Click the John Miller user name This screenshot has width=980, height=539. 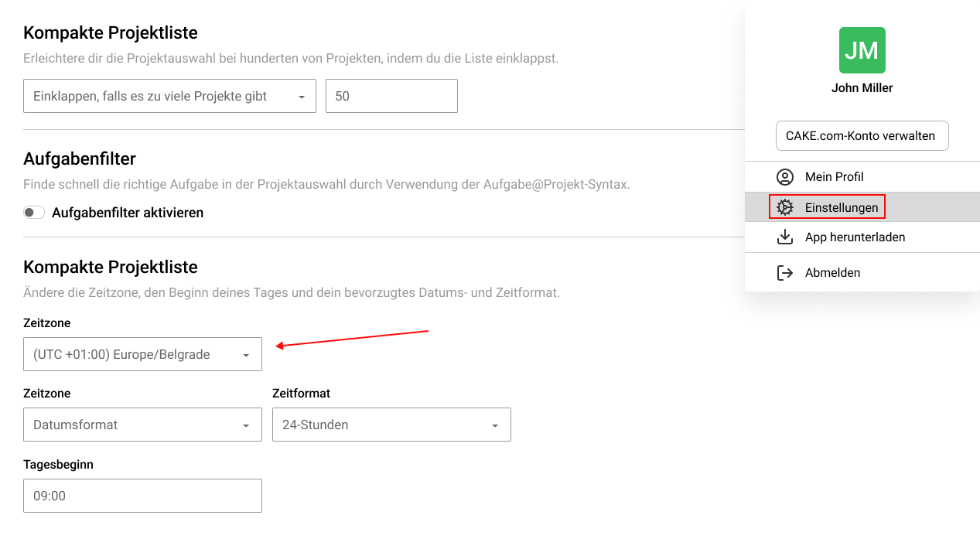862,88
